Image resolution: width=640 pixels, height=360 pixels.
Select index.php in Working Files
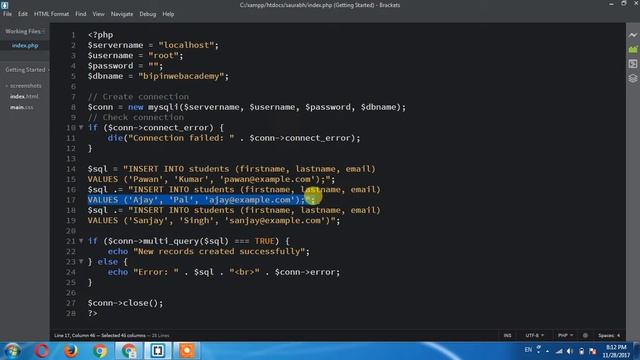point(25,45)
